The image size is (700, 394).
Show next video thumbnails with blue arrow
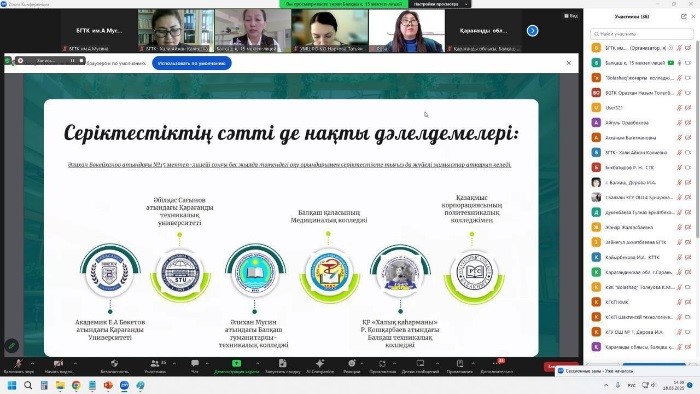(532, 30)
